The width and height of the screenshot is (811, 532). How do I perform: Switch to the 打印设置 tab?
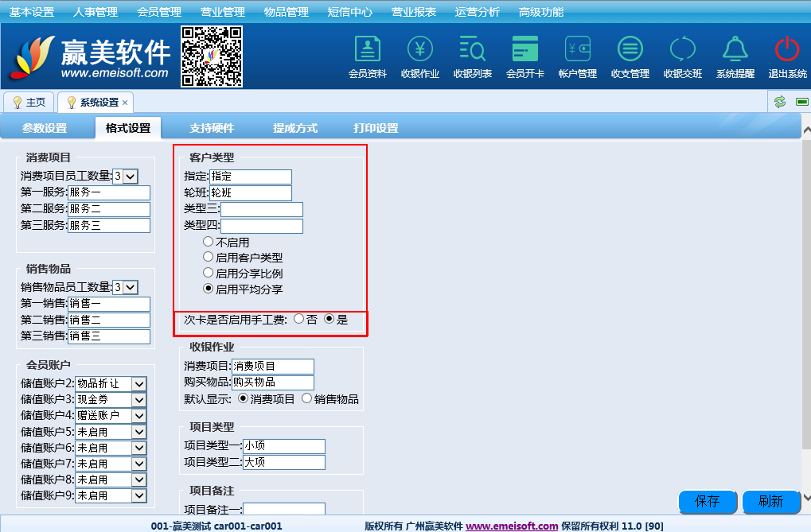376,128
